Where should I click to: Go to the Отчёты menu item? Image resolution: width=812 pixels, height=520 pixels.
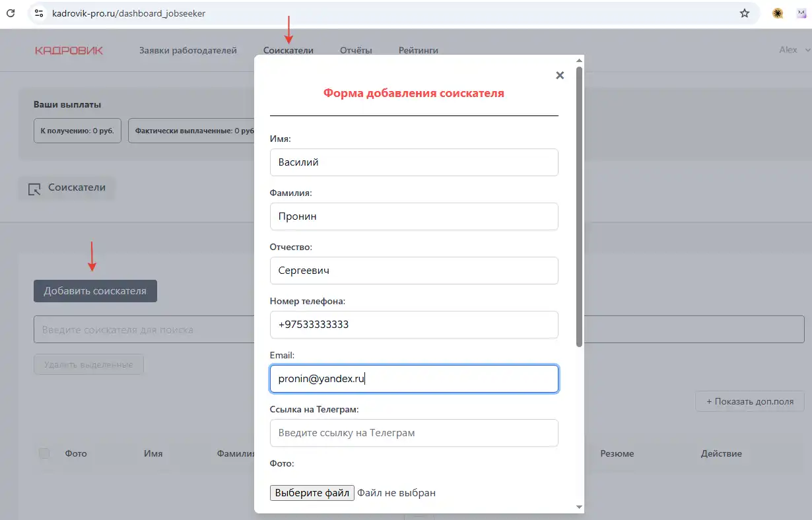[x=356, y=50]
